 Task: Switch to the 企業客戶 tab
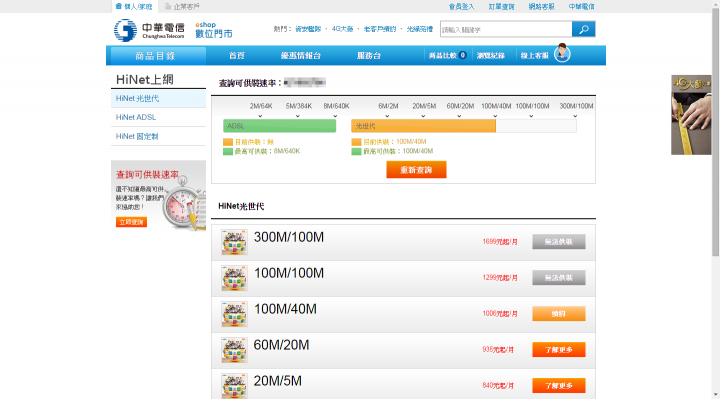tap(182, 6)
